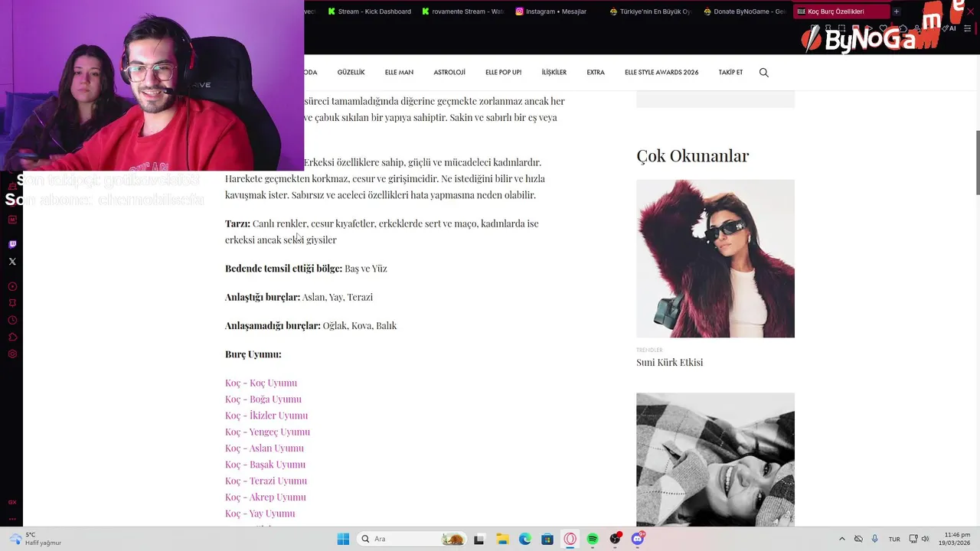Switch to Türkiye'nin En Büyük Oyun tab
This screenshot has width=980, height=551.
click(651, 11)
